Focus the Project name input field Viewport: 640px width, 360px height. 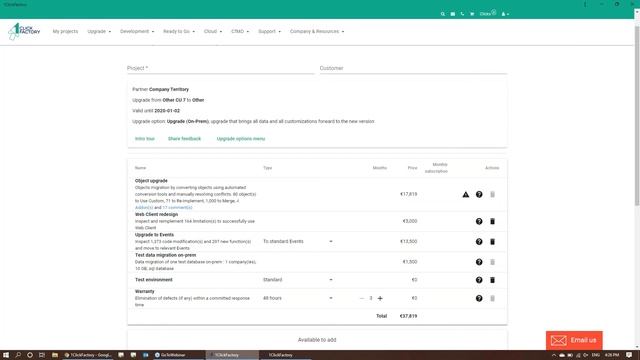pyautogui.click(x=220, y=68)
